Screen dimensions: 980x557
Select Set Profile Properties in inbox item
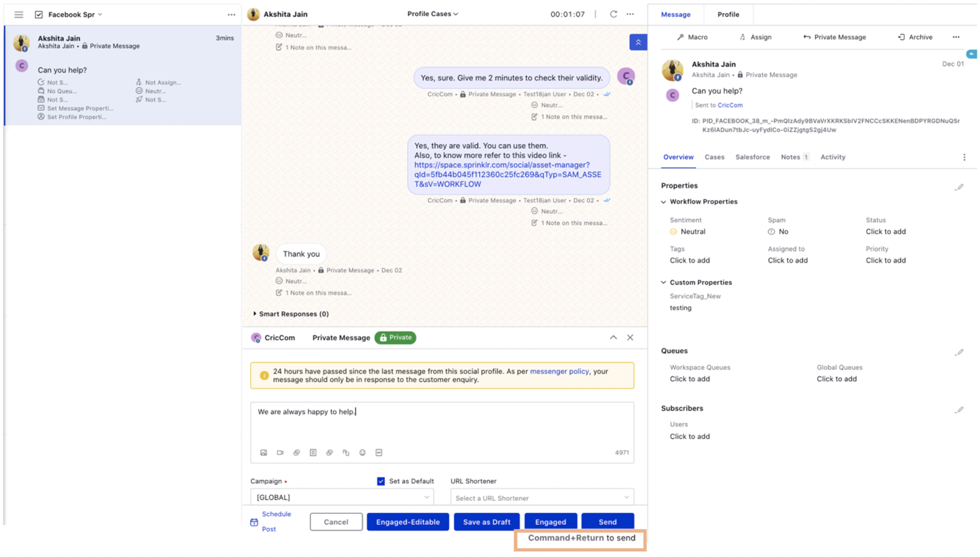(x=72, y=117)
